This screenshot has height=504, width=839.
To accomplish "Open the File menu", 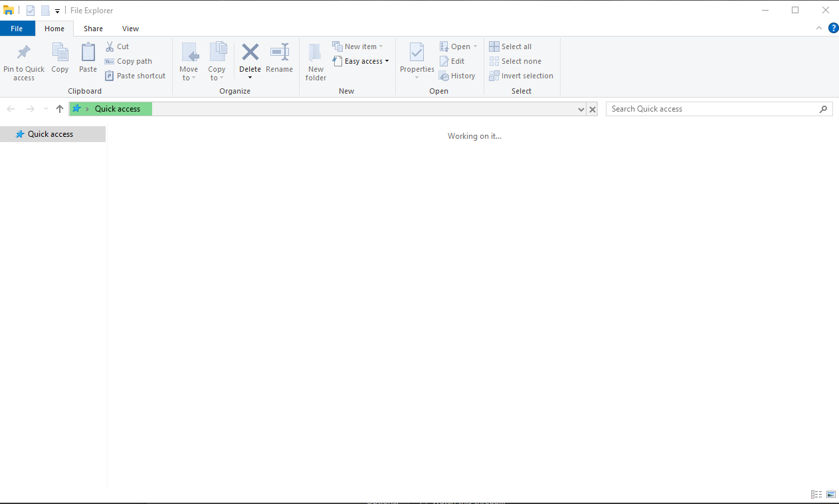I will [17, 29].
